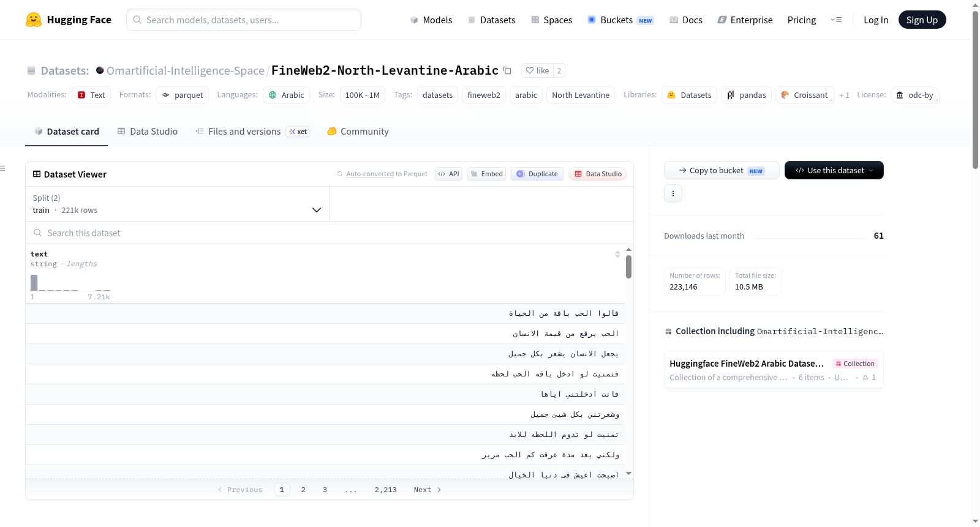Click the like count 2
This screenshot has width=980, height=527.
coord(559,70)
